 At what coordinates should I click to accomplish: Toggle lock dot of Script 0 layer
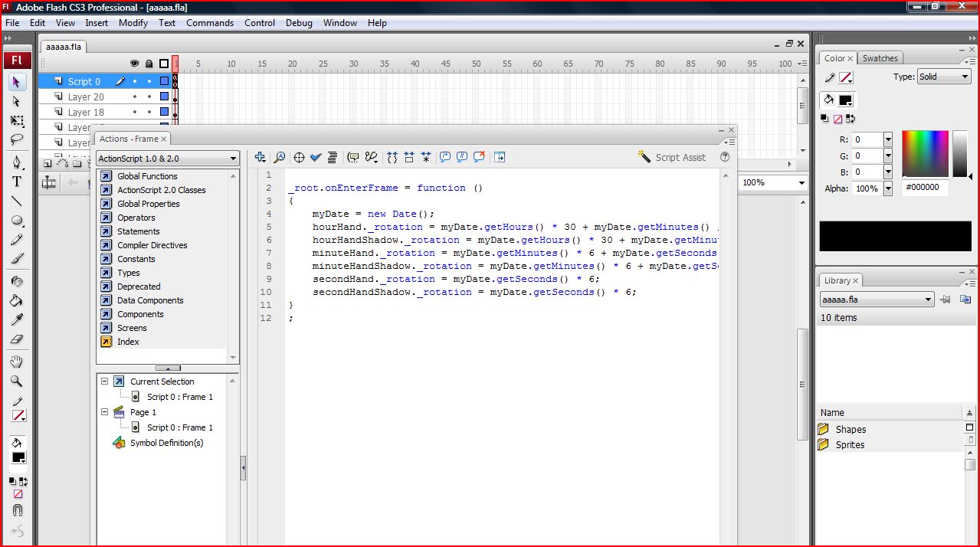coord(149,81)
